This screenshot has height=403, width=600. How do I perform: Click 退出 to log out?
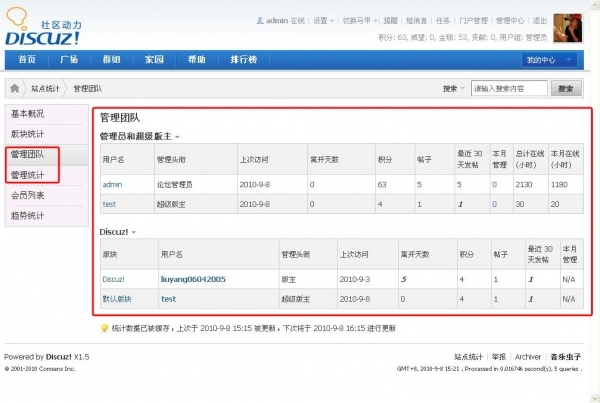tap(540, 20)
